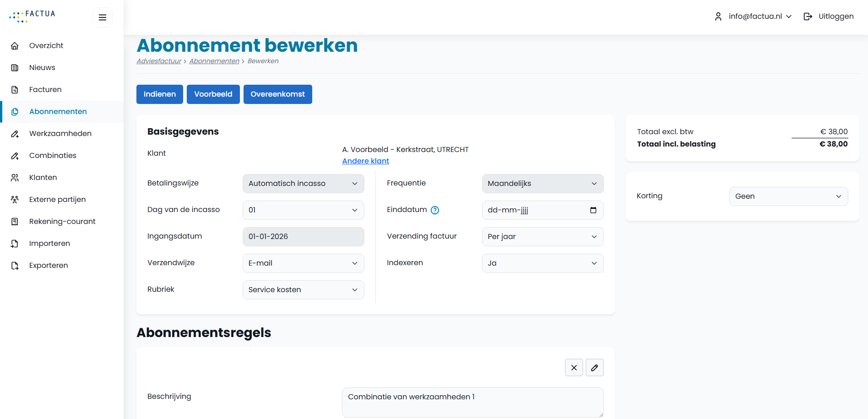Image resolution: width=868 pixels, height=419 pixels.
Task: Open the Verzending factuur dropdown
Action: [x=543, y=237]
